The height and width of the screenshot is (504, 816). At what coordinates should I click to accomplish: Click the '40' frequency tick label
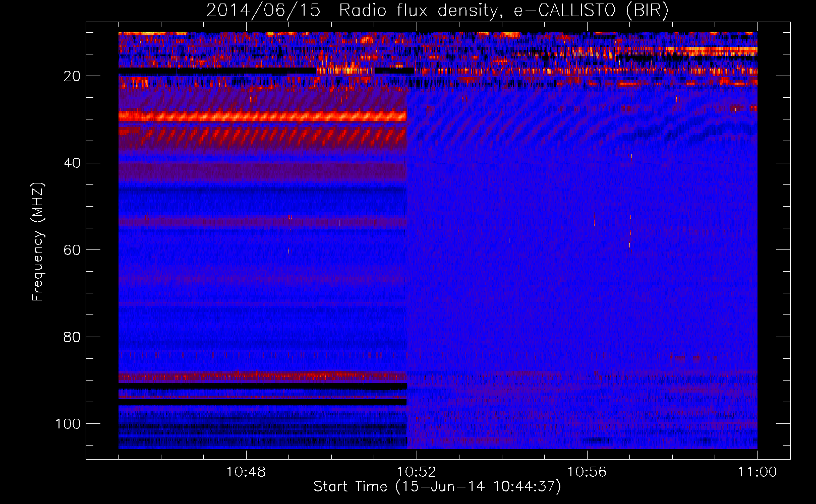pyautogui.click(x=72, y=163)
